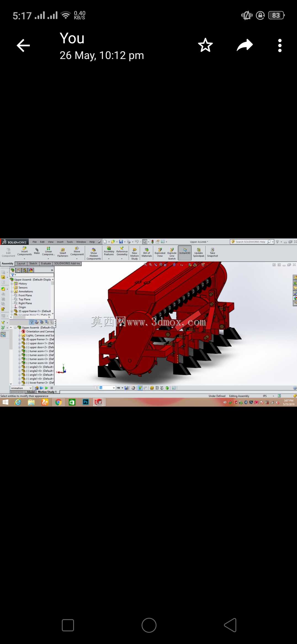Screen dimensions: 297x644
Task: Collapse the Upper Assemb motion tree root
Action: pos(15,328)
